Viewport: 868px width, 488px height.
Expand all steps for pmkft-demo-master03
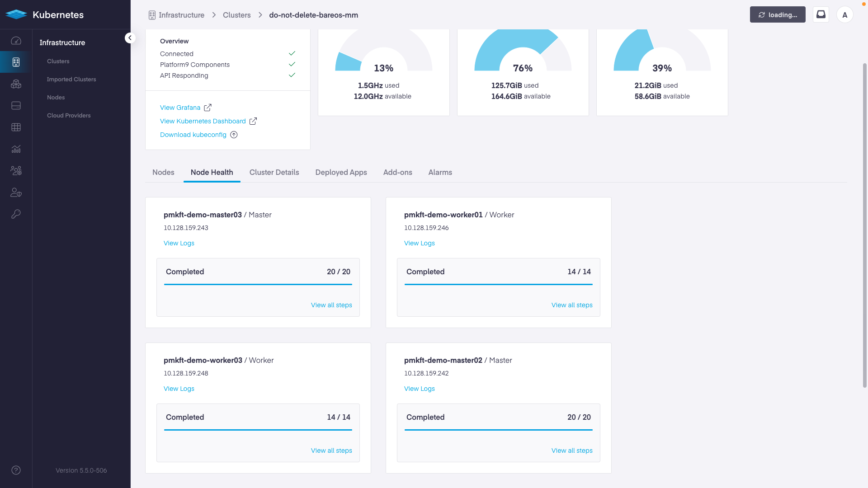click(331, 305)
